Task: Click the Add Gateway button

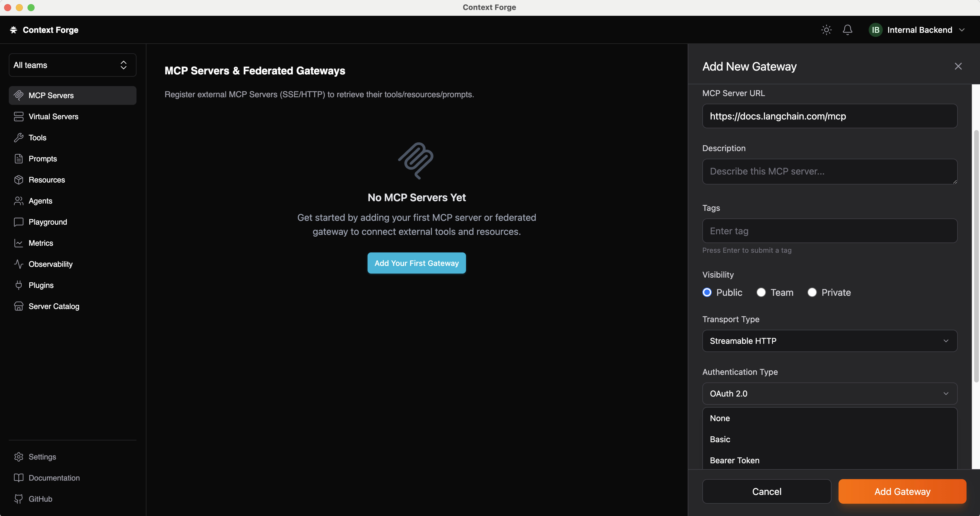Action: point(902,491)
